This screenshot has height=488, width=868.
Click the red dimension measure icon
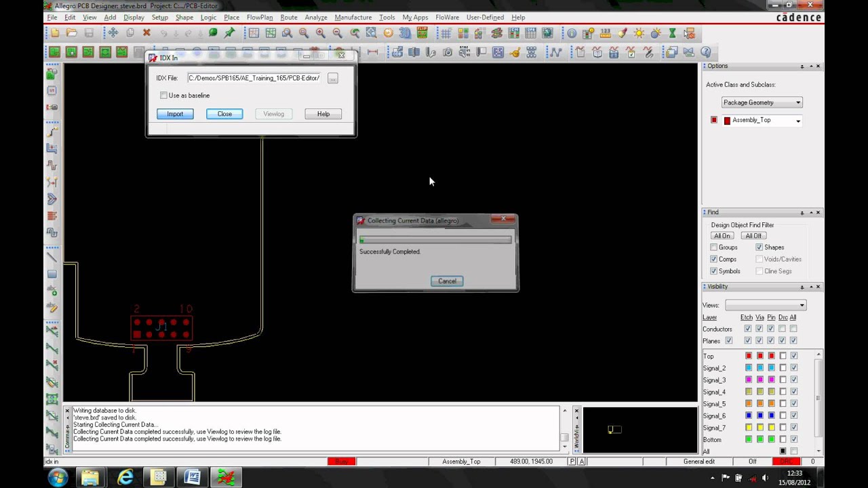click(x=372, y=52)
